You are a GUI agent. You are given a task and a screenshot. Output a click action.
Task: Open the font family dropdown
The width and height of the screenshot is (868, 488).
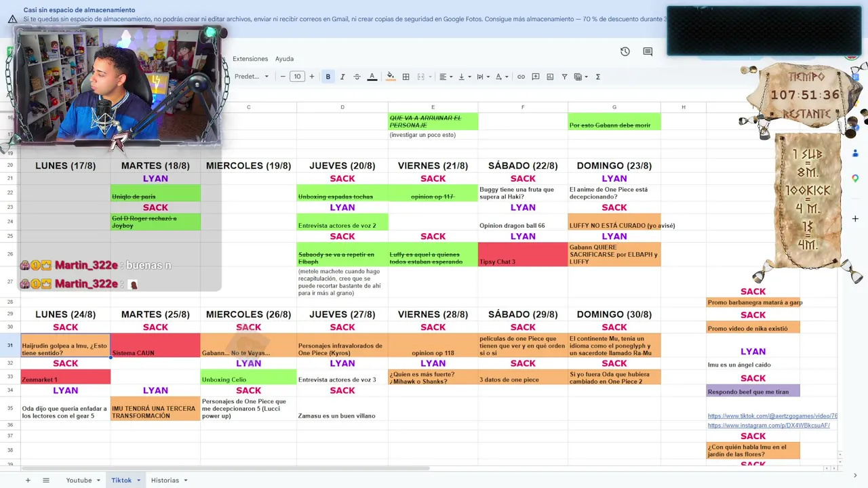point(252,77)
